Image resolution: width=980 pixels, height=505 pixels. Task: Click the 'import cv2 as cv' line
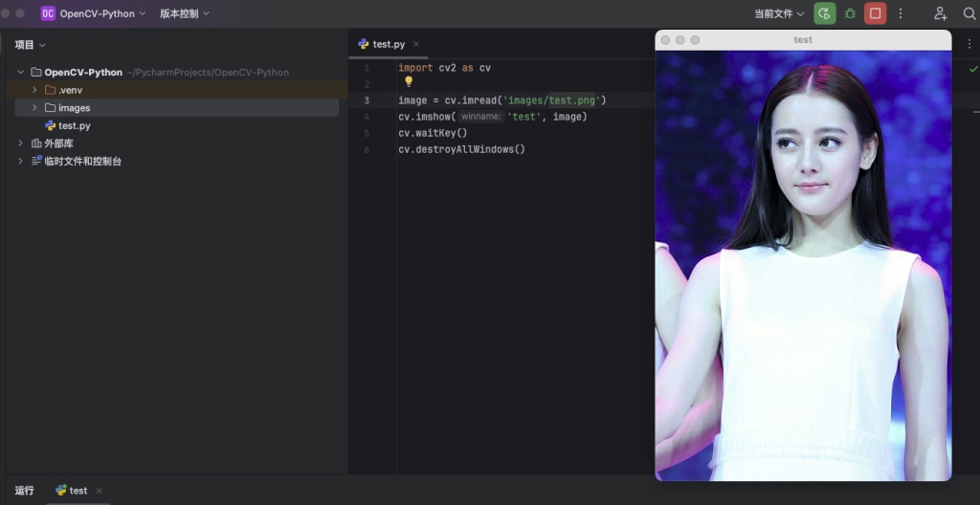tap(444, 68)
